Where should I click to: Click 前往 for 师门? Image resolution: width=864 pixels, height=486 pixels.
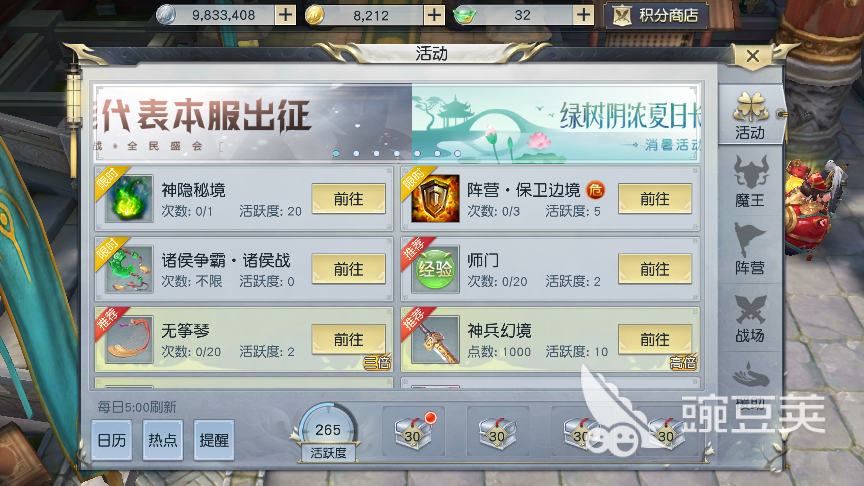pos(655,269)
